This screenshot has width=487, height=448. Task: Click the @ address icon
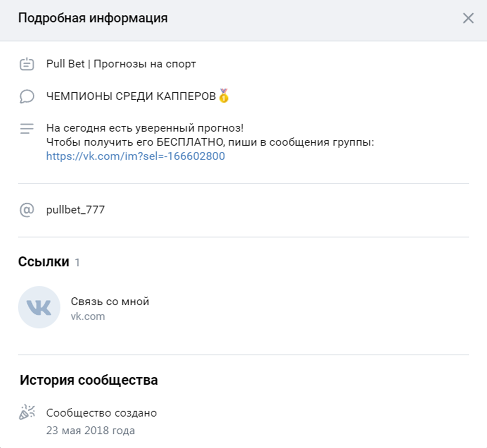(x=27, y=210)
